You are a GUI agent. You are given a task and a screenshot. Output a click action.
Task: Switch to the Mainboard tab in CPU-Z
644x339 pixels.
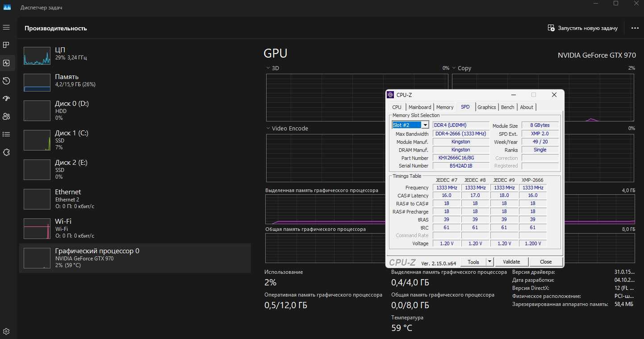420,107
